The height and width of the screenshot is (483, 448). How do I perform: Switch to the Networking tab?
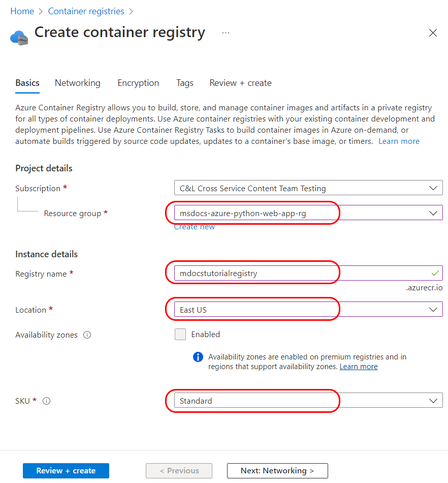(78, 83)
